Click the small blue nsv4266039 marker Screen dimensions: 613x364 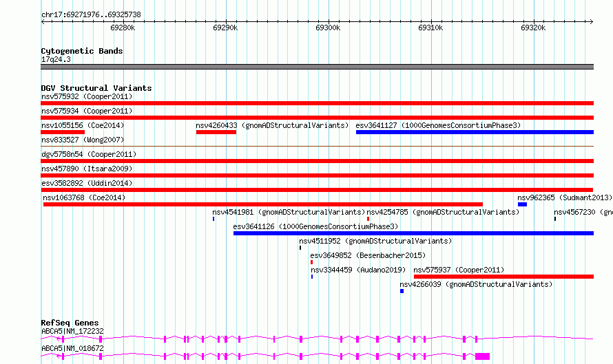click(402, 291)
